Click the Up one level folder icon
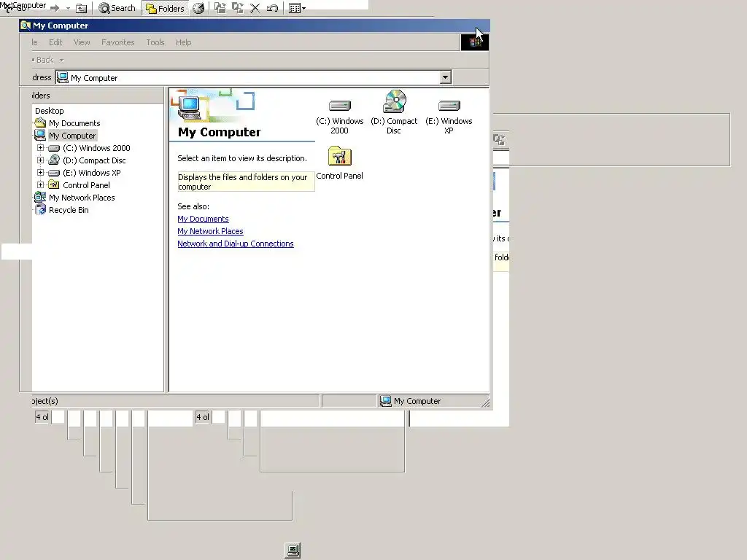The width and height of the screenshot is (747, 560). 82,8
